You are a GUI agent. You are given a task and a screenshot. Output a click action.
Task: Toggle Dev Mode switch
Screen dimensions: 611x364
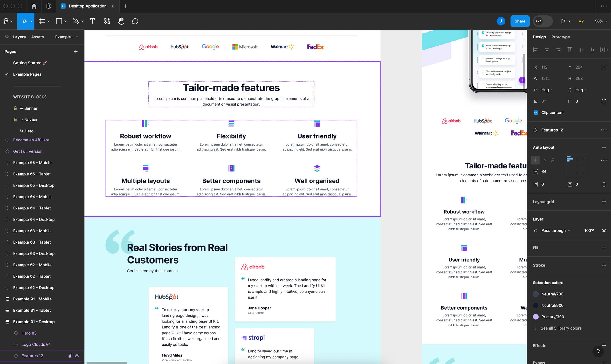tap(543, 21)
